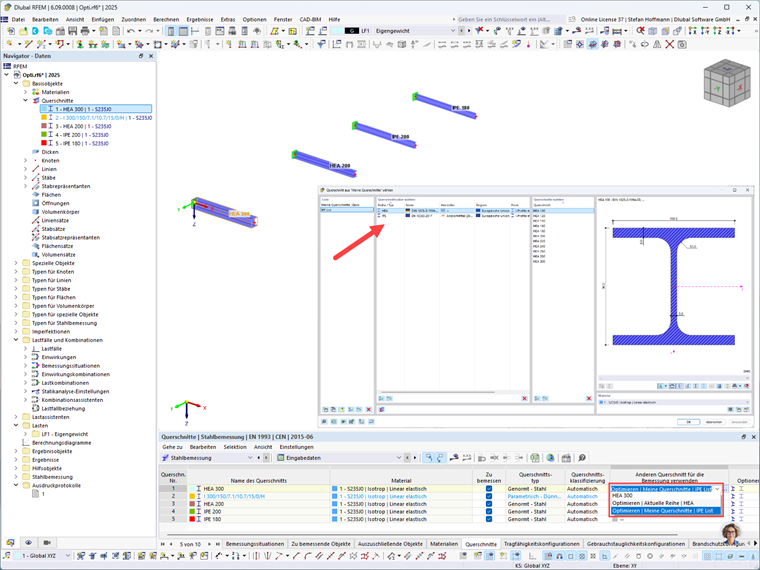Toggle 'Zu bemessen' checkbox for row 2

pyautogui.click(x=489, y=496)
